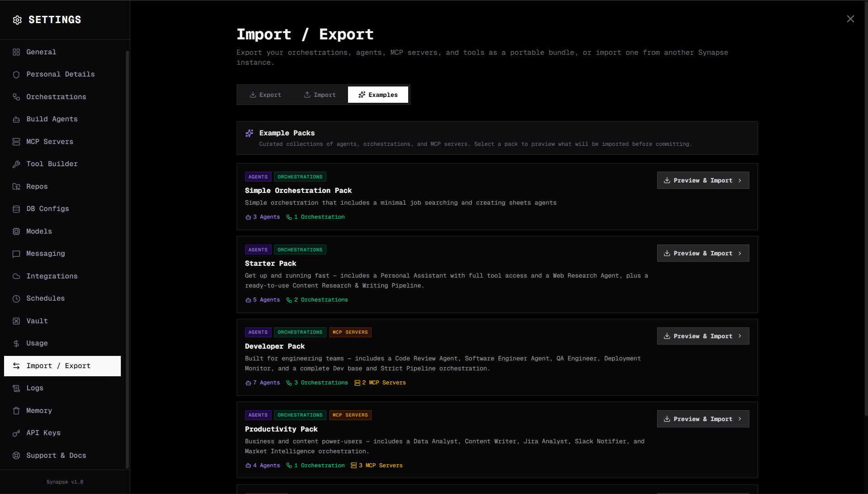Select the Examples tab
The image size is (868, 494).
point(378,95)
